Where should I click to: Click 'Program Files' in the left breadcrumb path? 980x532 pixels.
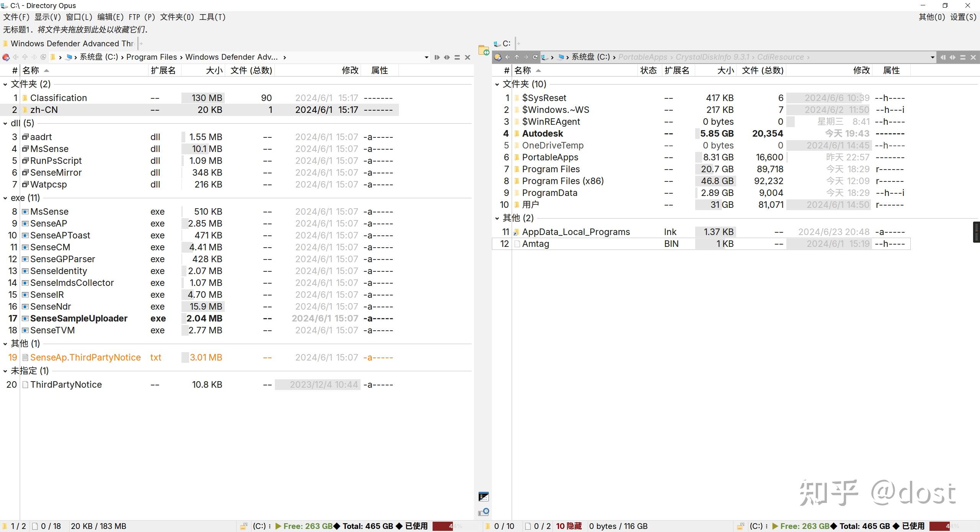tap(152, 57)
